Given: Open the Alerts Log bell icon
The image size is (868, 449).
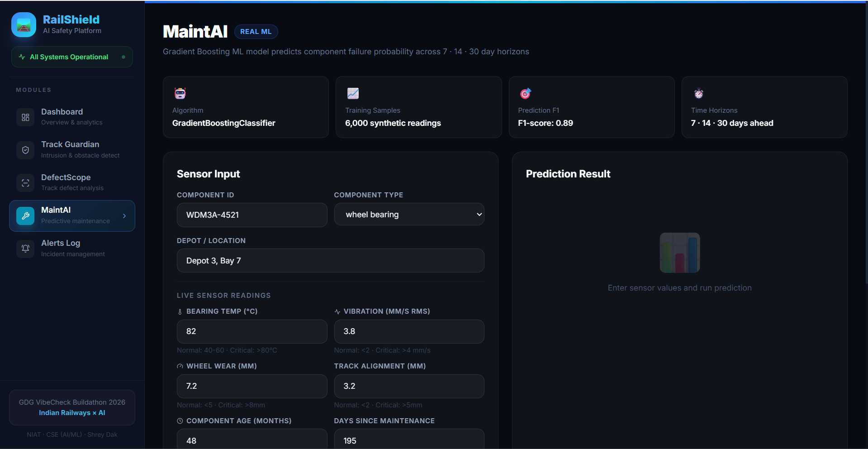Looking at the screenshot, I should (x=25, y=248).
